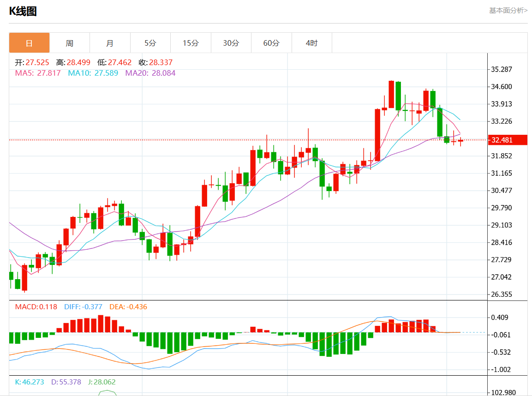Click the 34.600 price axis label
Viewport: 532px width, 396px height.
[502, 86]
